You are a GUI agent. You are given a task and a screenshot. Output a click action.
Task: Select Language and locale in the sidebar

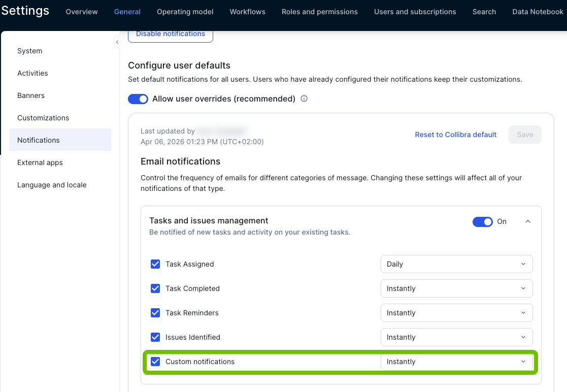[52, 185]
